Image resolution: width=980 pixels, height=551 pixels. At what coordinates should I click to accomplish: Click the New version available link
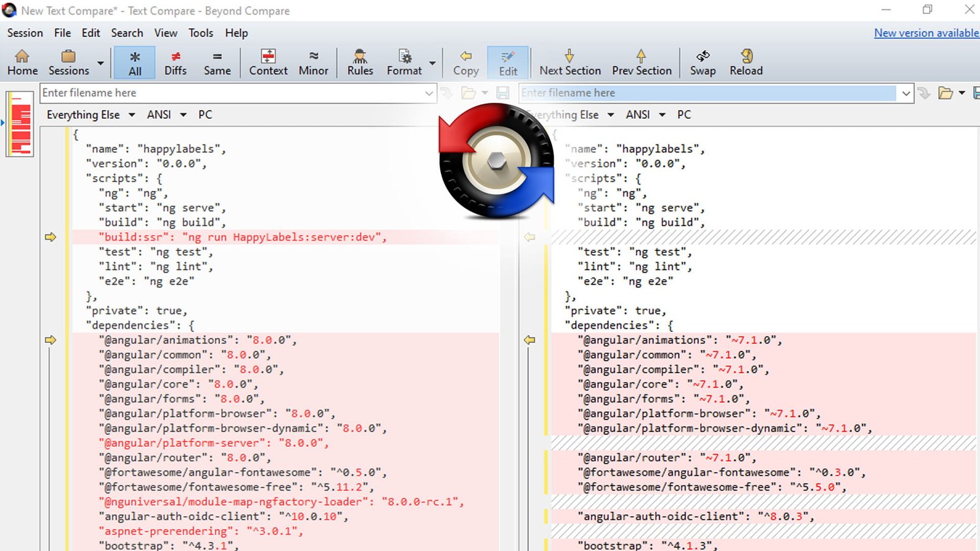pyautogui.click(x=925, y=33)
